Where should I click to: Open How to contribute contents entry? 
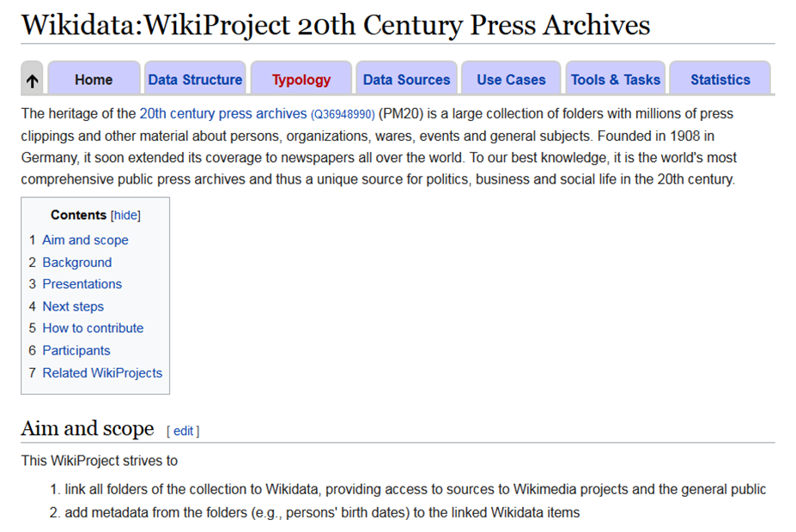(x=93, y=328)
